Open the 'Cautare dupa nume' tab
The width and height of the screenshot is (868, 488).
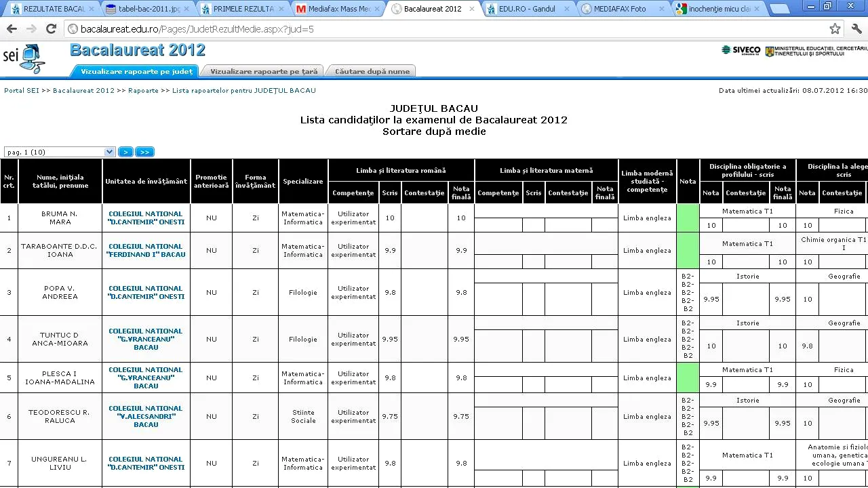point(371,71)
